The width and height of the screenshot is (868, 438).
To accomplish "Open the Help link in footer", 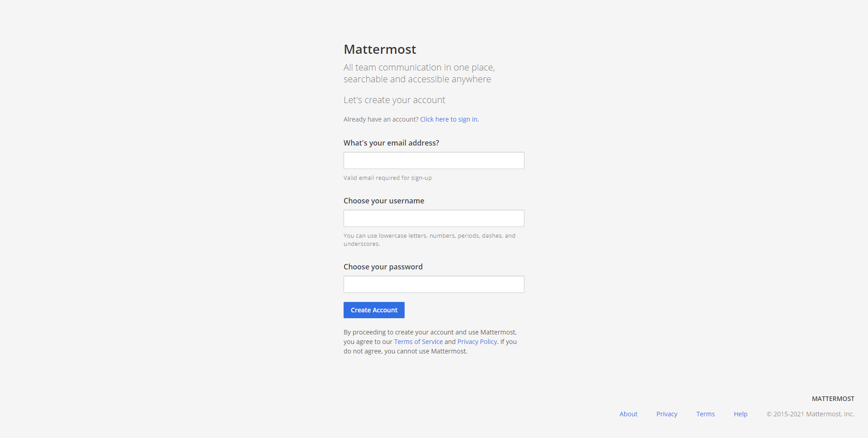I will 740,414.
